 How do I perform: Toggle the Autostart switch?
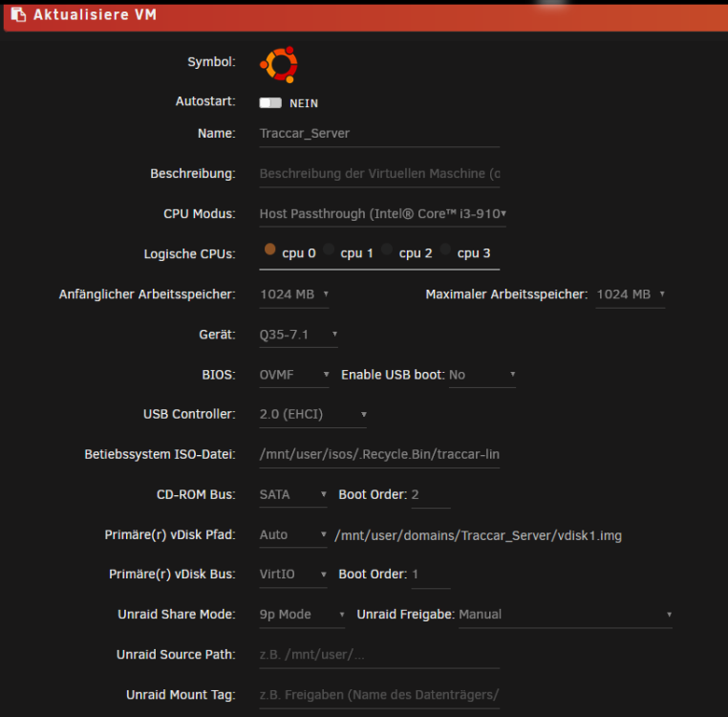270,102
